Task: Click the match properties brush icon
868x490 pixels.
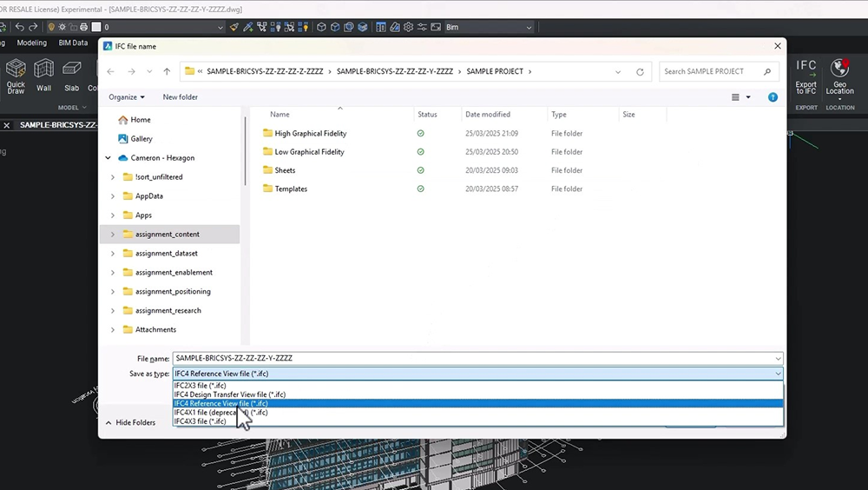Action: [x=234, y=27]
